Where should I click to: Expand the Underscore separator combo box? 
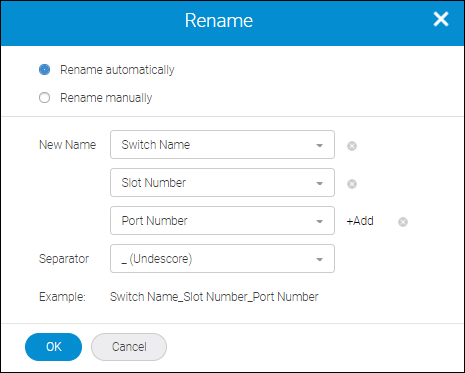(222, 259)
